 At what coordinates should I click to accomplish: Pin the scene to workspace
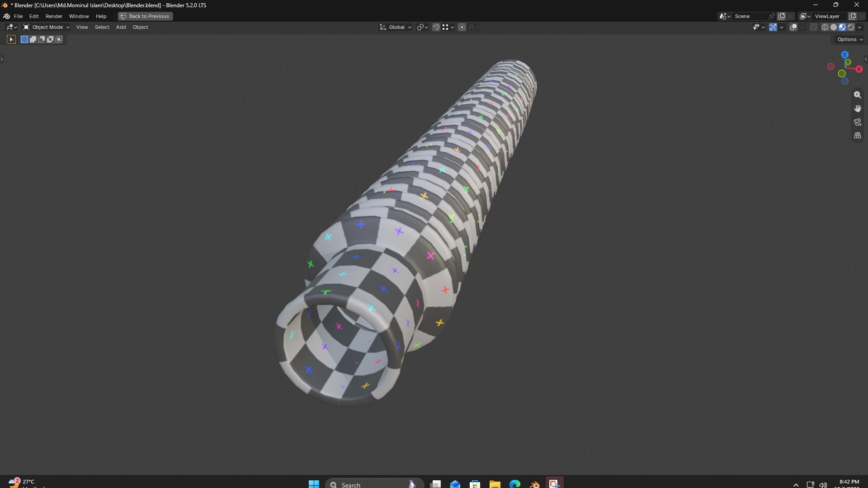[772, 16]
